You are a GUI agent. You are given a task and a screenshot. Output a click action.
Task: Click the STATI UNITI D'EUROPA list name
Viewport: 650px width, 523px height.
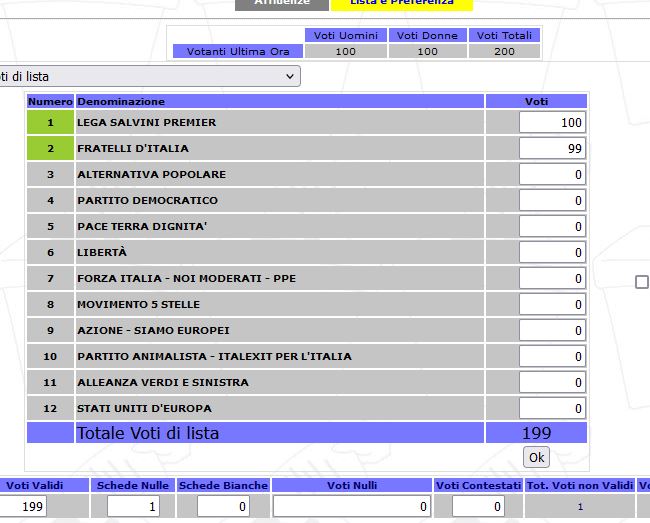point(144,409)
